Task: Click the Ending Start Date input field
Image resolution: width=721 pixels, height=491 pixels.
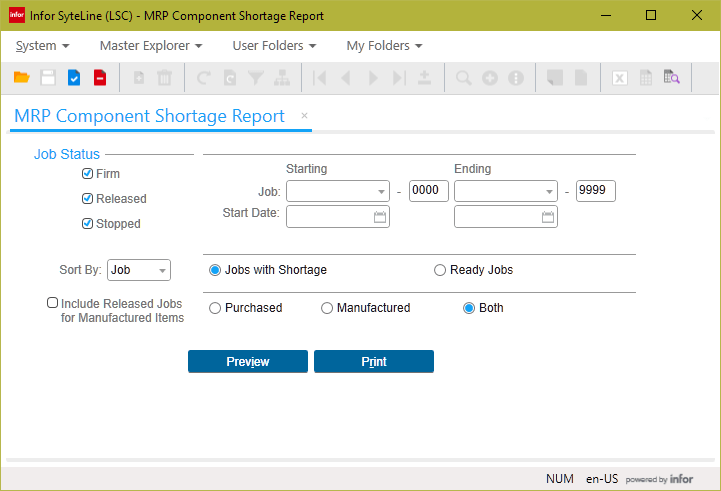Action: [x=506, y=217]
